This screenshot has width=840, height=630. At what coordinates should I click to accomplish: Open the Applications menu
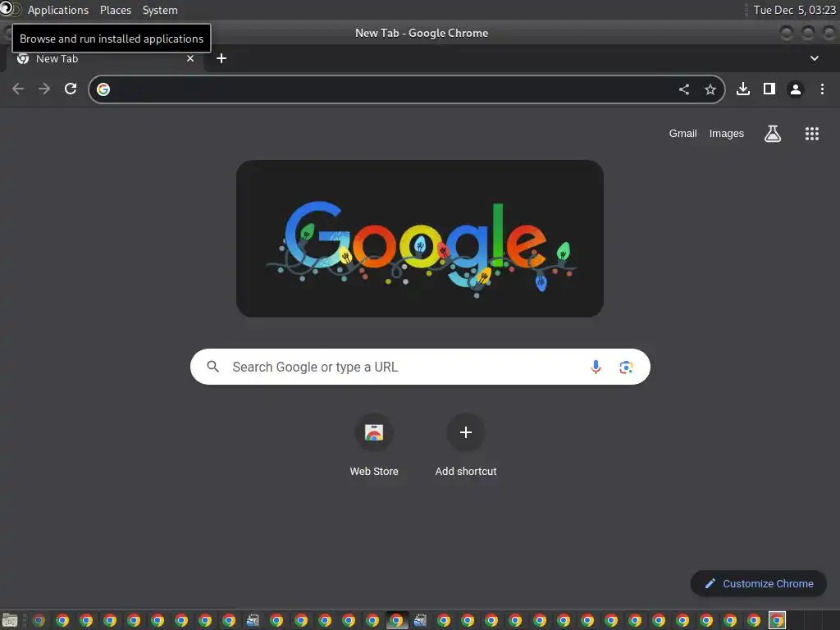click(x=58, y=10)
